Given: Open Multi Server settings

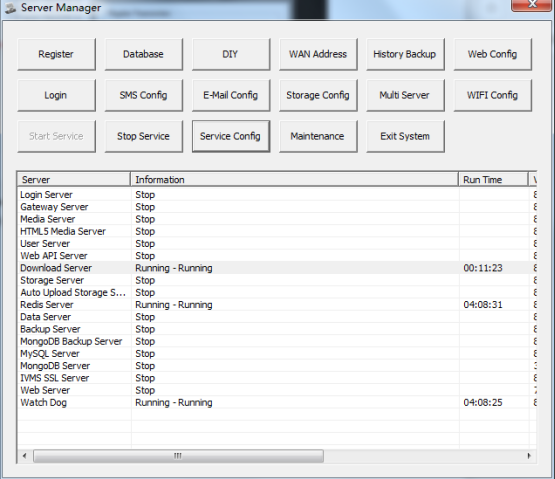Looking at the screenshot, I should 405,95.
